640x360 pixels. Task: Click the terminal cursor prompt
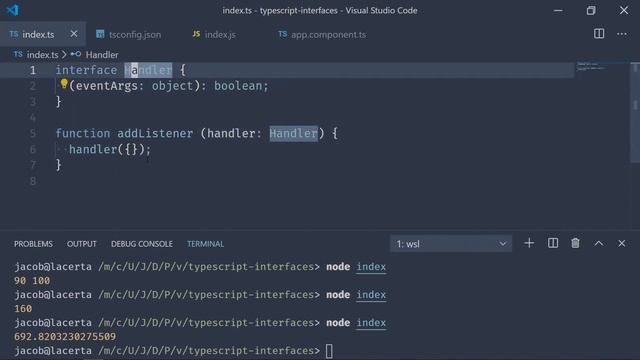[329, 351]
